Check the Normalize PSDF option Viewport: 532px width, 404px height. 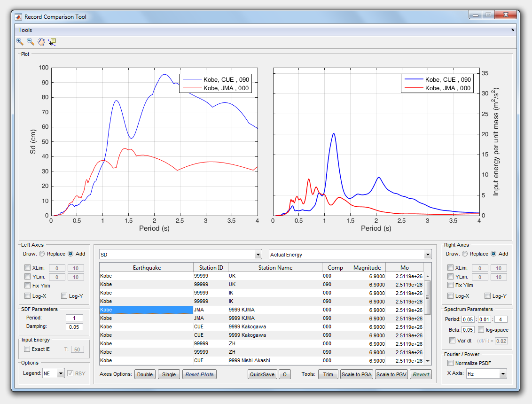[x=451, y=363]
